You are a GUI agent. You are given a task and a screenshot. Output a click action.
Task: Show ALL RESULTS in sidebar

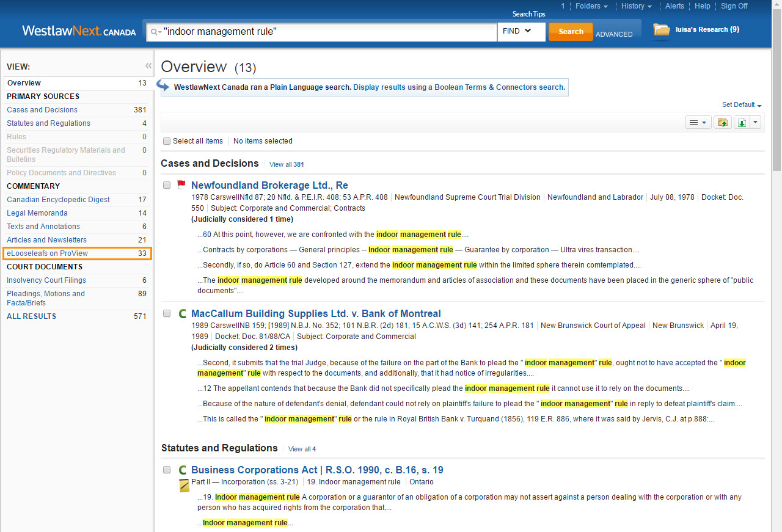[x=31, y=316]
